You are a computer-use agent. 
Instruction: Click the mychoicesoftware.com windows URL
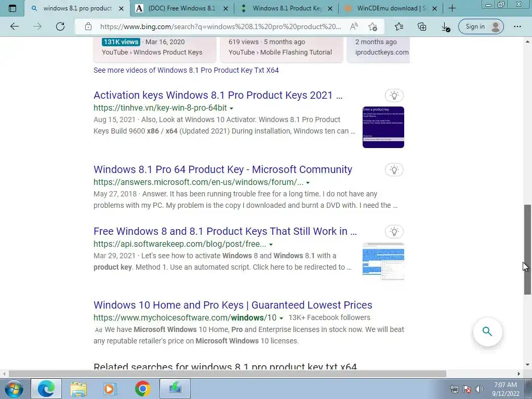(x=185, y=318)
